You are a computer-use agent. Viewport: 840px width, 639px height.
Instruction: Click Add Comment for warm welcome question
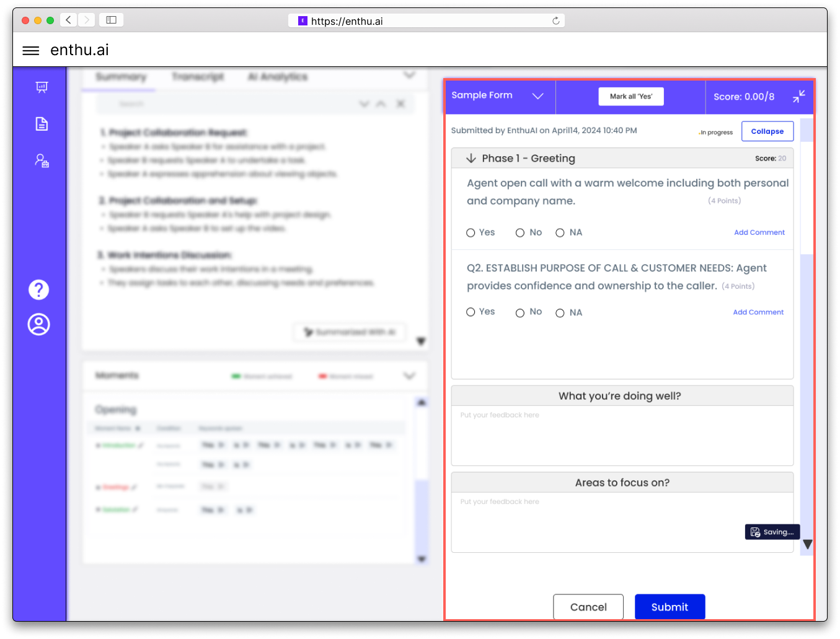tap(759, 232)
